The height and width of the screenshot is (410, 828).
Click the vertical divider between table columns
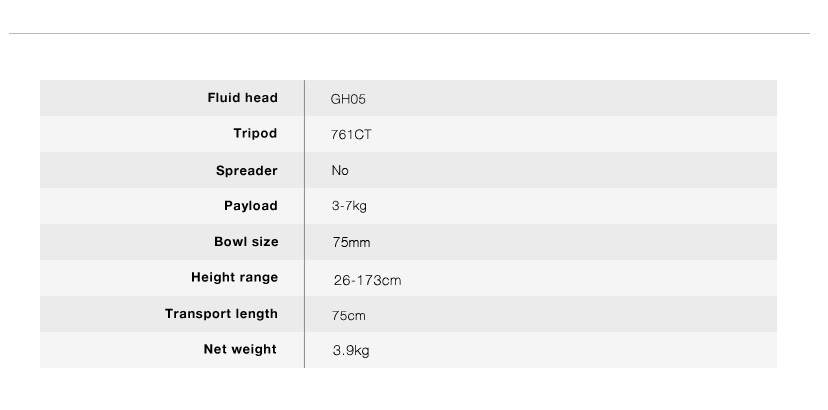tap(304, 224)
